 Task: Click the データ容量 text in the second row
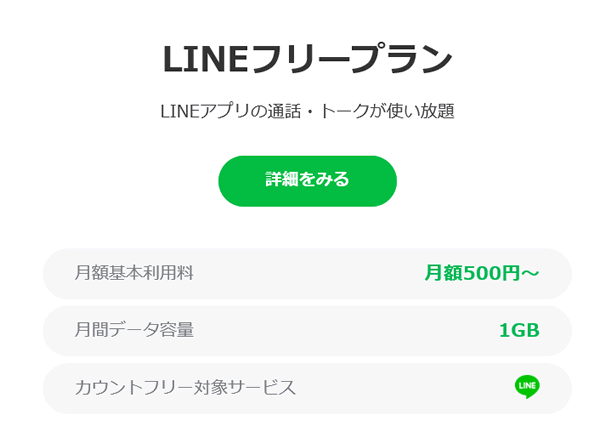tap(152, 330)
